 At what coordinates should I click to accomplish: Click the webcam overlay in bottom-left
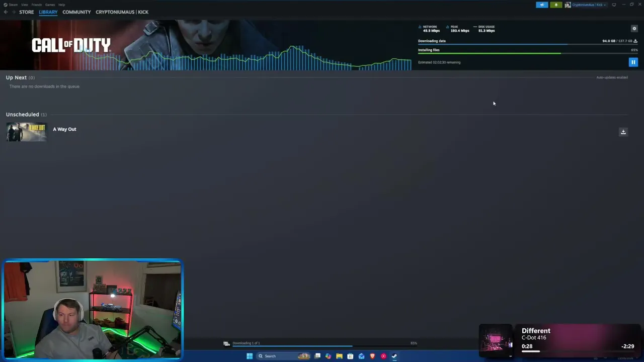tap(93, 310)
